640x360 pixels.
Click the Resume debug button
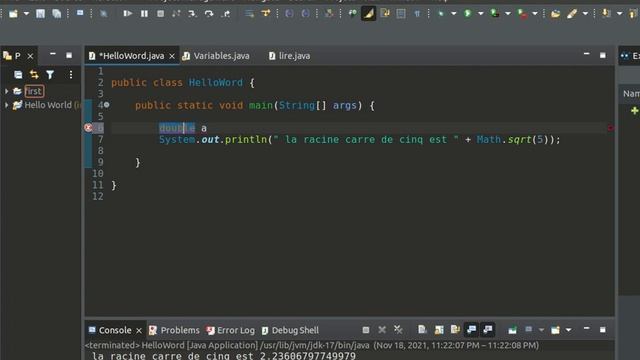click(x=127, y=14)
